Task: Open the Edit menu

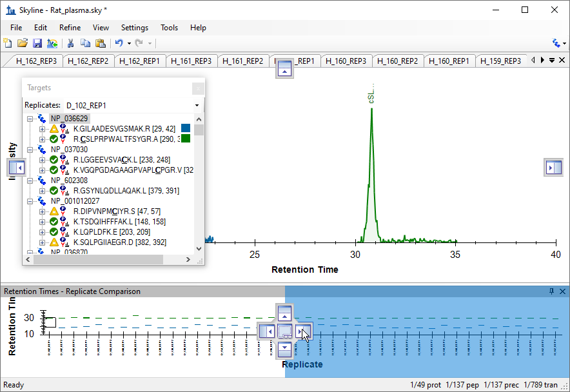Action: point(41,28)
